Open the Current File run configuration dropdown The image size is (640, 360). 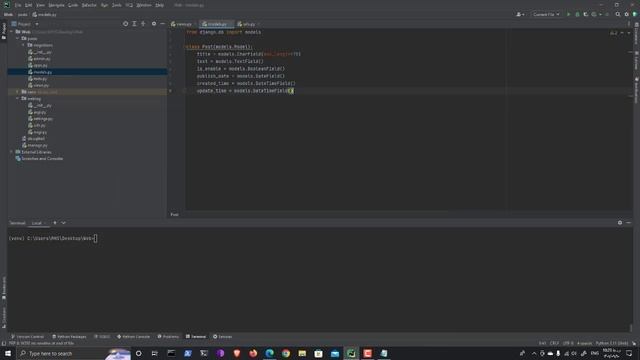tap(546, 14)
